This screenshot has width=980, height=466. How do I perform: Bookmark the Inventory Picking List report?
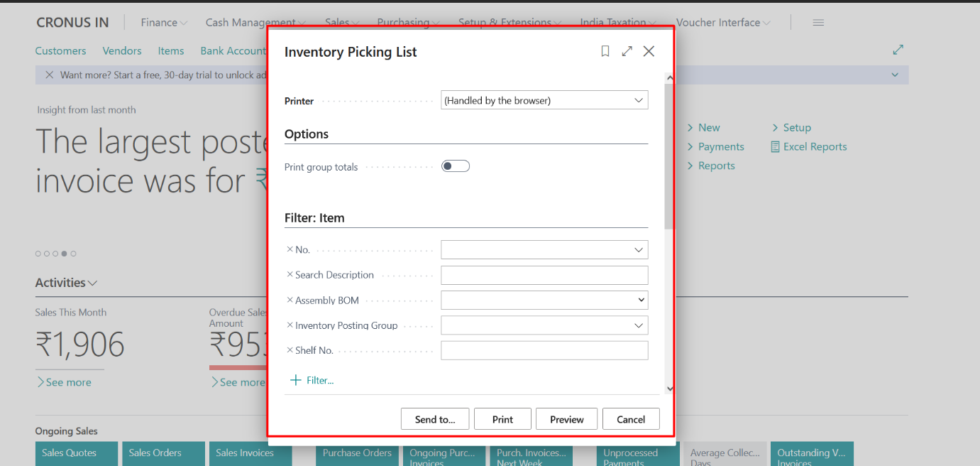point(605,51)
